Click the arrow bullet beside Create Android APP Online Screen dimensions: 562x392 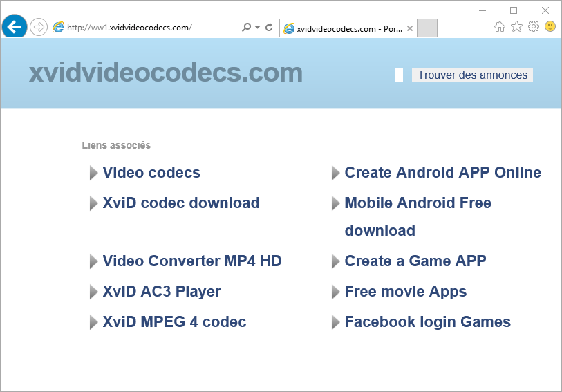coord(335,173)
